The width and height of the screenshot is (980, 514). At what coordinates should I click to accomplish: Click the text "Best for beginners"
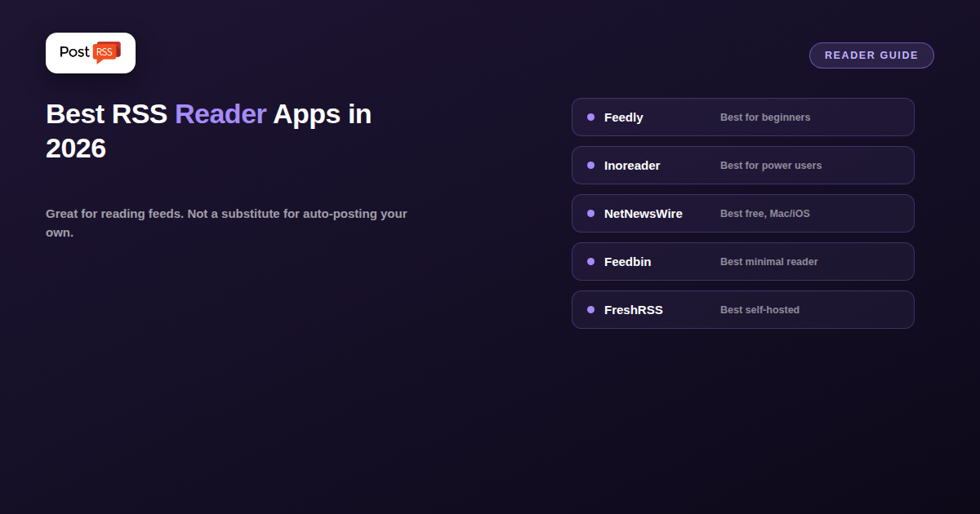coord(765,117)
